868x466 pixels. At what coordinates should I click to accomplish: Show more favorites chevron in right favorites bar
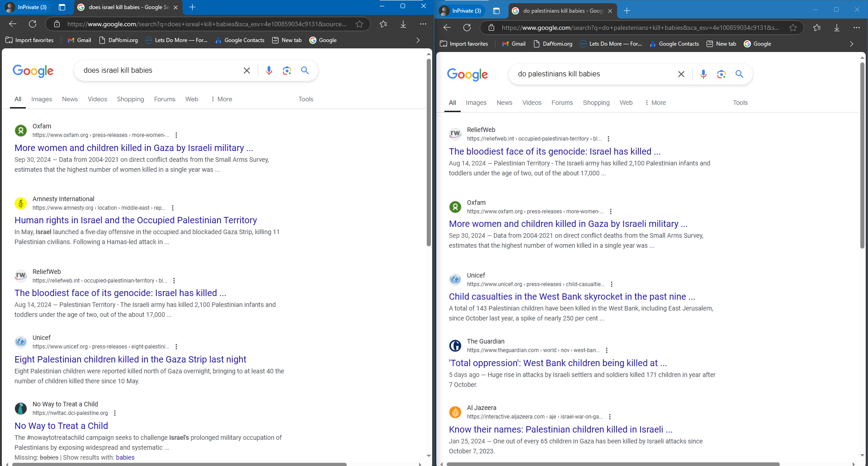click(852, 44)
